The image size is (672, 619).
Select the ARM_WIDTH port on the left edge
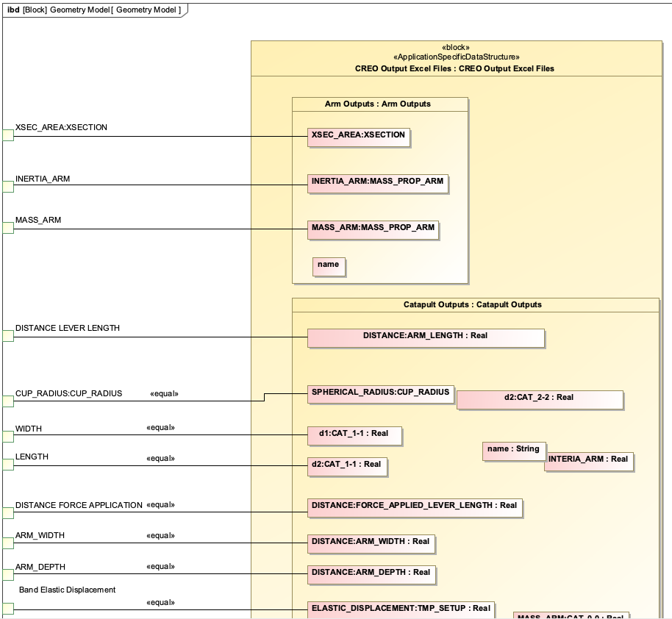[8, 544]
